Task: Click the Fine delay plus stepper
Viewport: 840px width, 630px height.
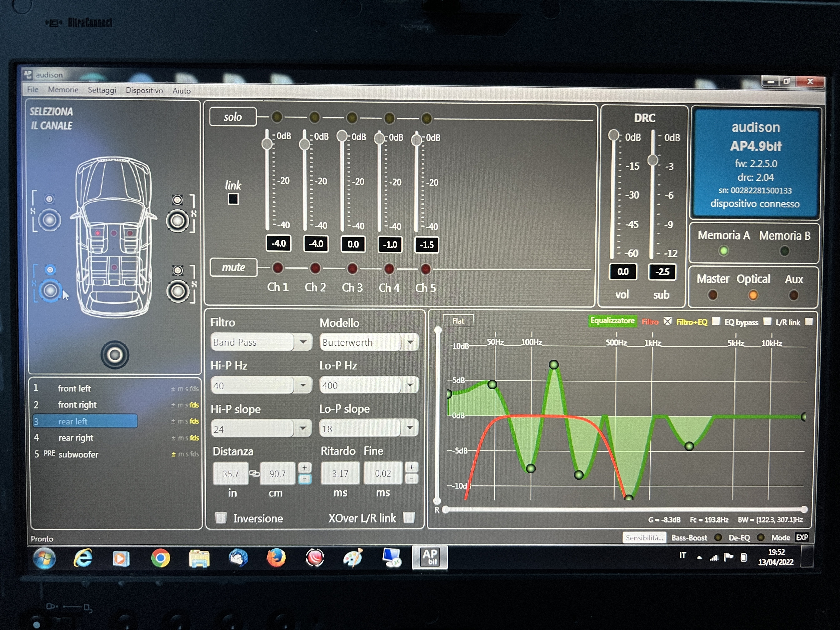Action: tap(412, 467)
